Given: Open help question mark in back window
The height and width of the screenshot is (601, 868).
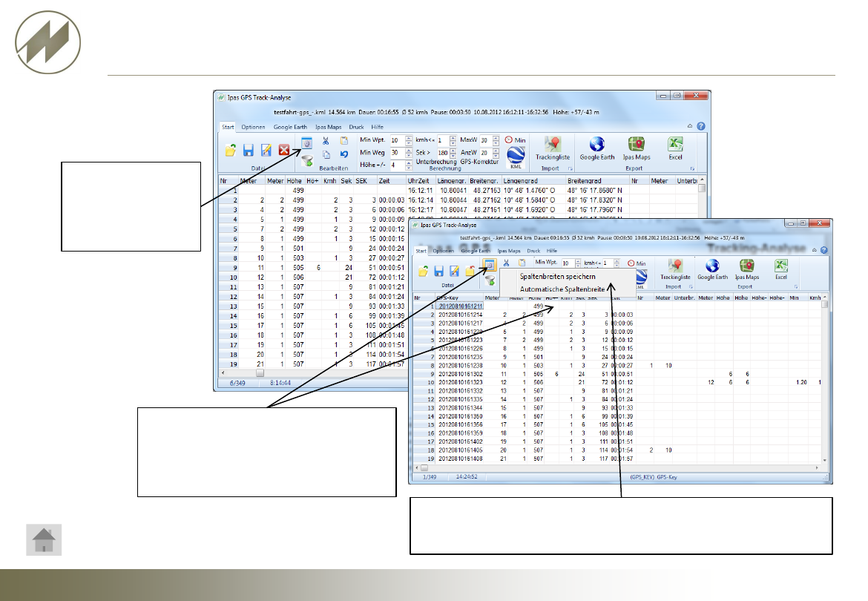Looking at the screenshot, I should tap(701, 126).
